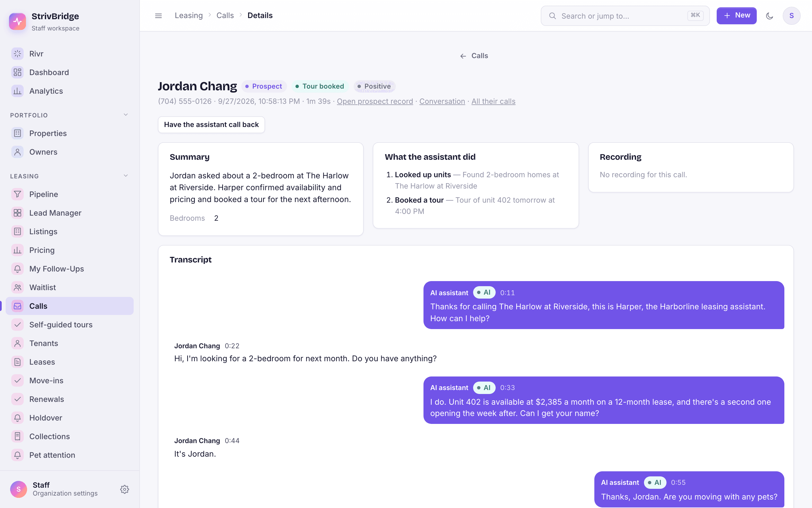Click the Positive sentiment badge
The width and height of the screenshot is (812, 508).
click(x=374, y=86)
